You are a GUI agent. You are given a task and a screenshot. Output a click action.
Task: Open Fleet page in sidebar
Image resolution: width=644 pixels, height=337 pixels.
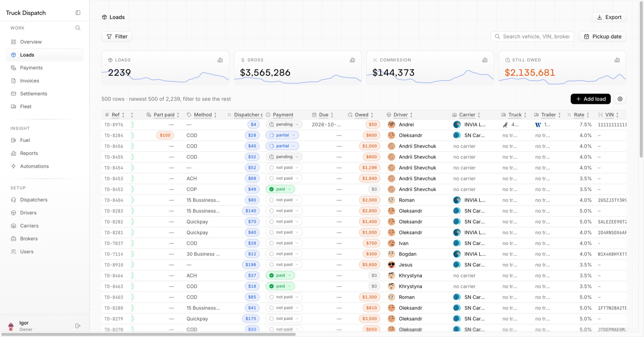tap(45, 106)
